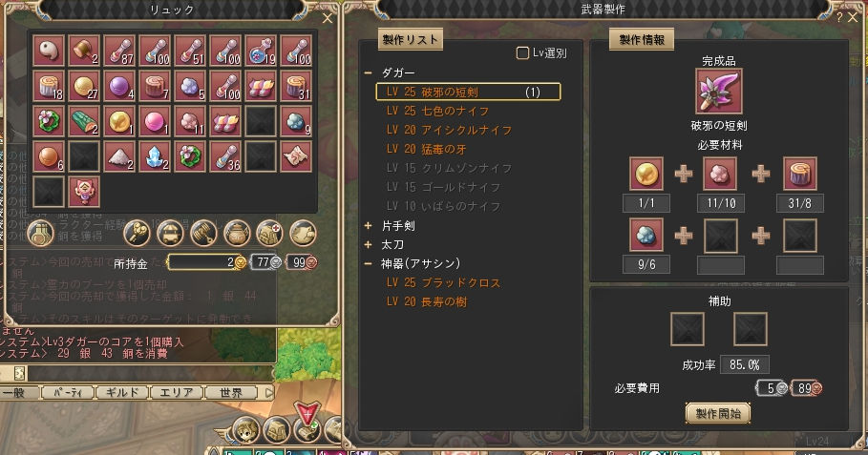Open the teapot icon below inventory

(237, 233)
